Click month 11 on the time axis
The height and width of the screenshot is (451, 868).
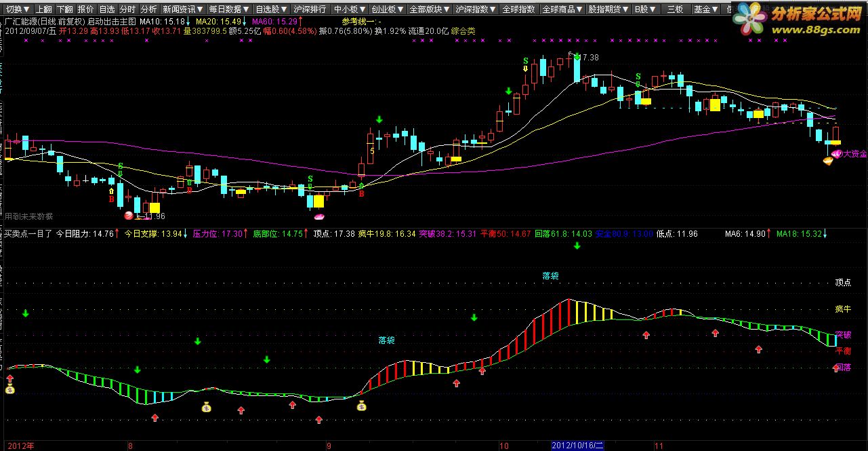pos(658,446)
